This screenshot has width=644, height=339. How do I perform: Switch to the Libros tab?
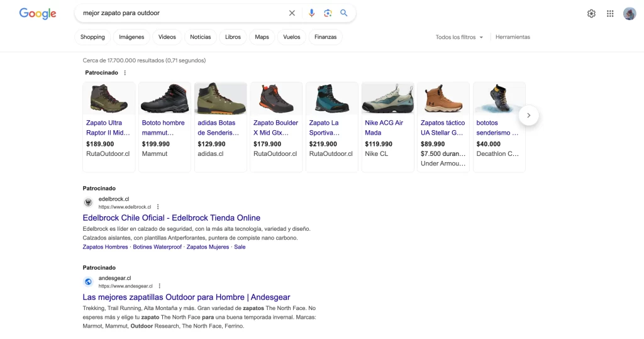pyautogui.click(x=233, y=37)
